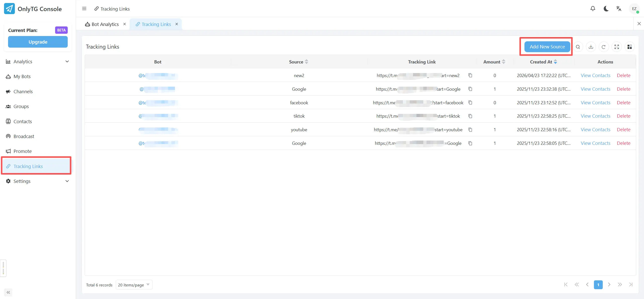Click the search icon in table toolbar
The height and width of the screenshot is (299, 644).
coord(578,47)
